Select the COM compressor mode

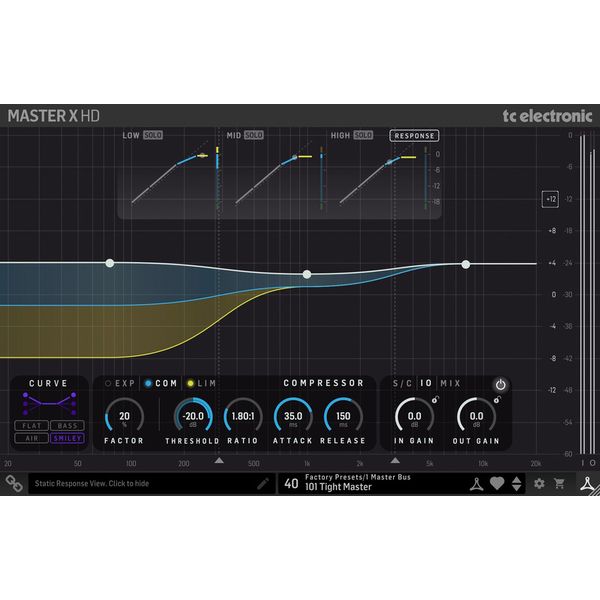[x=161, y=383]
